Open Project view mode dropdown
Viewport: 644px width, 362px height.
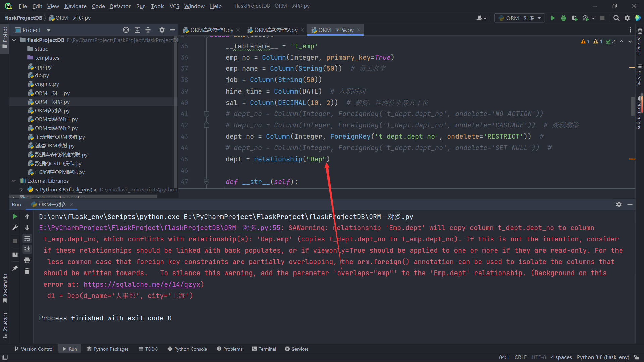(49, 30)
